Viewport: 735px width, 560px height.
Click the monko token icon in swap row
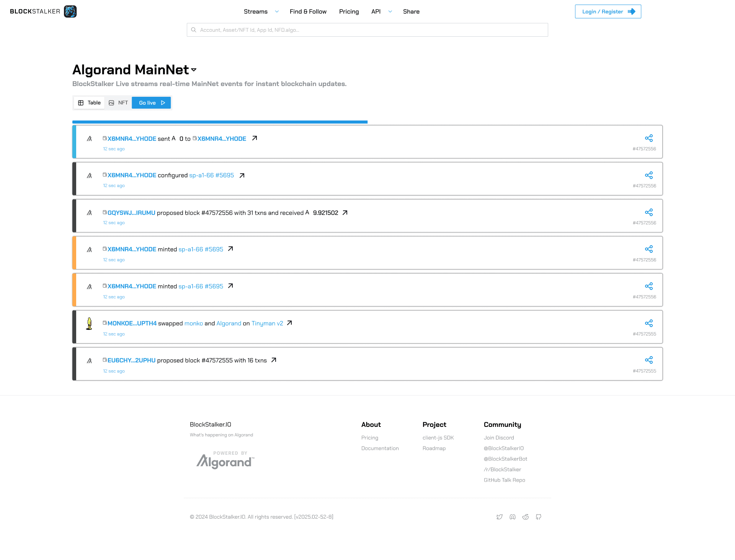tap(89, 324)
